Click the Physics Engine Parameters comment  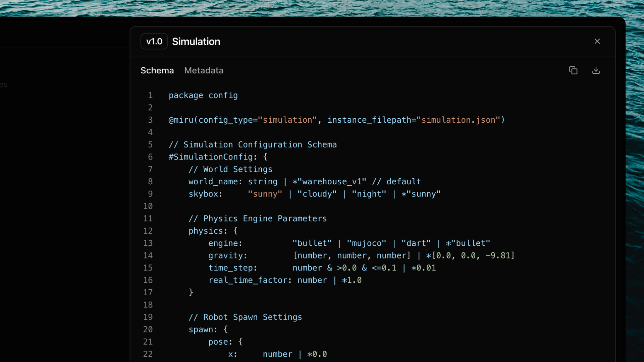[x=258, y=219]
